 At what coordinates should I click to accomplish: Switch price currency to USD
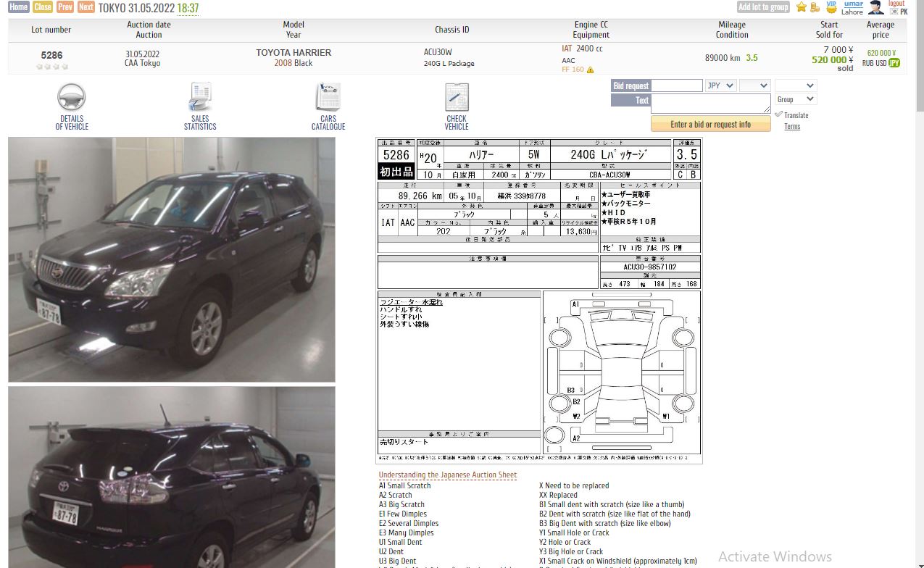881,63
